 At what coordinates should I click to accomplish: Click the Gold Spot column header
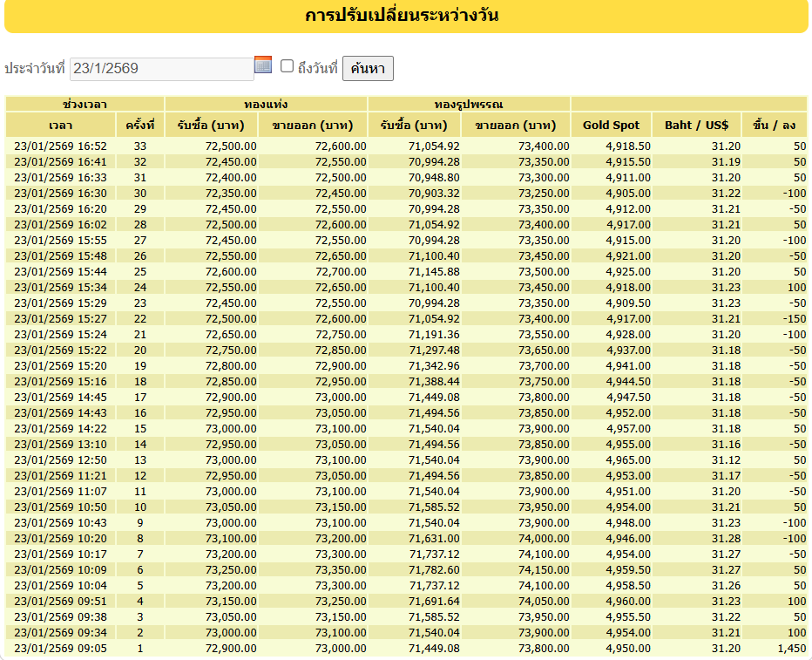(611, 125)
